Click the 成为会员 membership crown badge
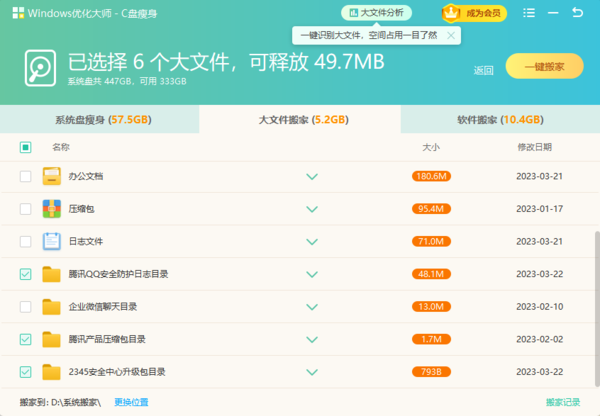The height and width of the screenshot is (416, 600). (473, 13)
